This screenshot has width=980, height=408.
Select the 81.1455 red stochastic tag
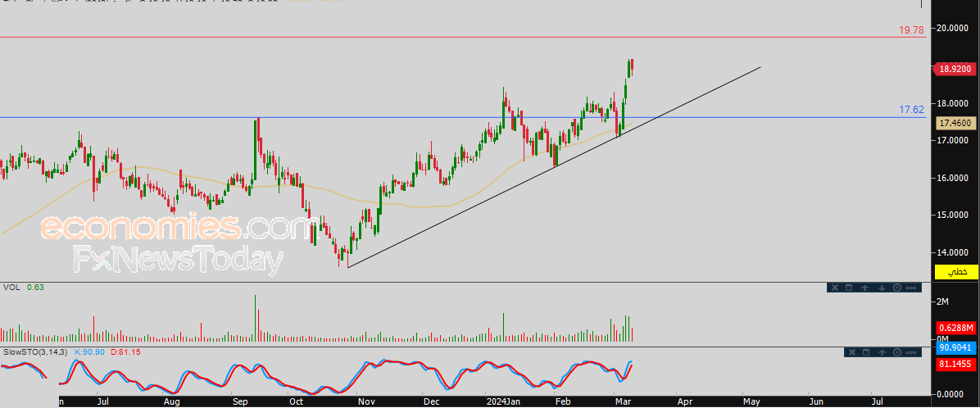pos(956,363)
